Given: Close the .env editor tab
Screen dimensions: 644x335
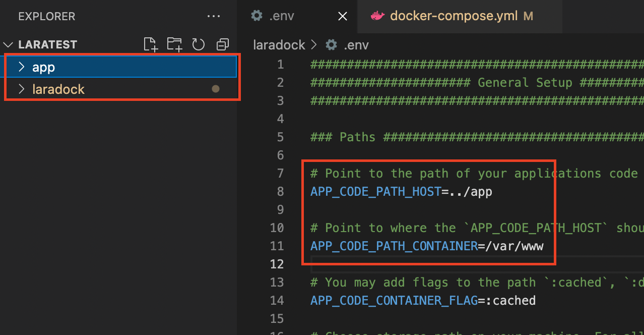Looking at the screenshot, I should (x=343, y=16).
